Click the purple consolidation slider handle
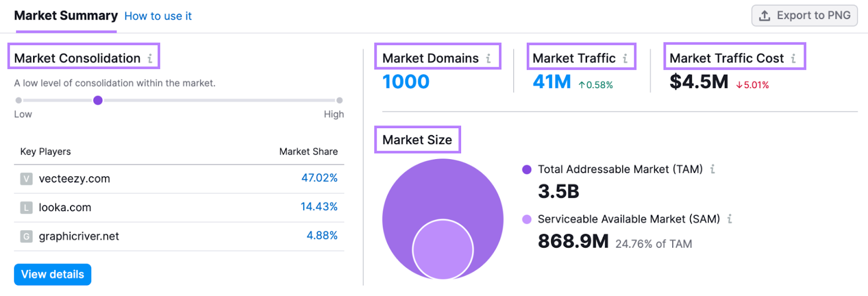The image size is (868, 296). tap(98, 100)
